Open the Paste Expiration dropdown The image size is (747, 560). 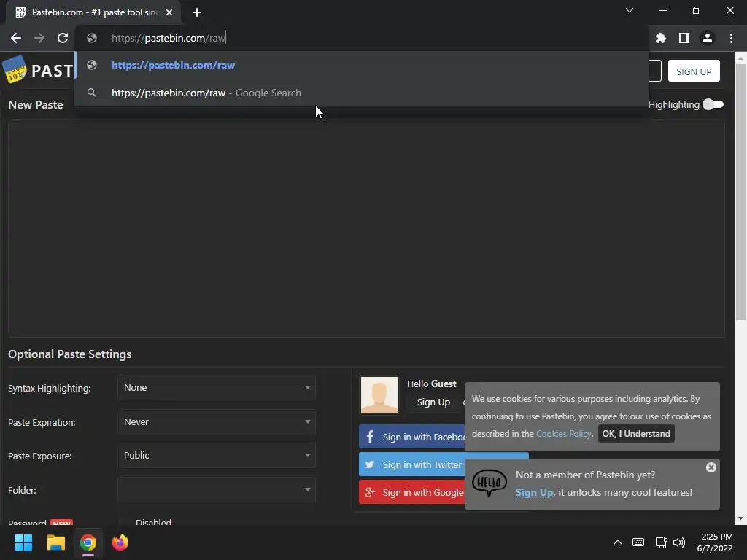point(217,422)
